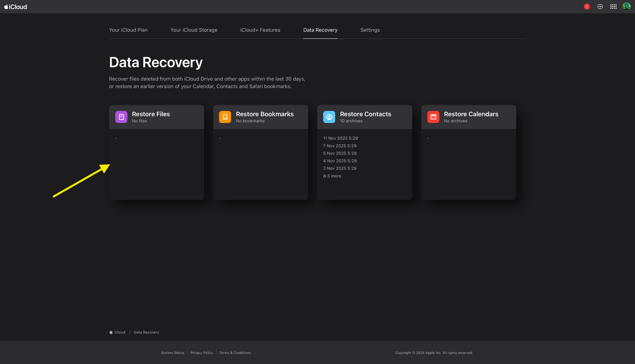
Task: Expand the '& 5 more' contacts archives
Action: tap(332, 176)
